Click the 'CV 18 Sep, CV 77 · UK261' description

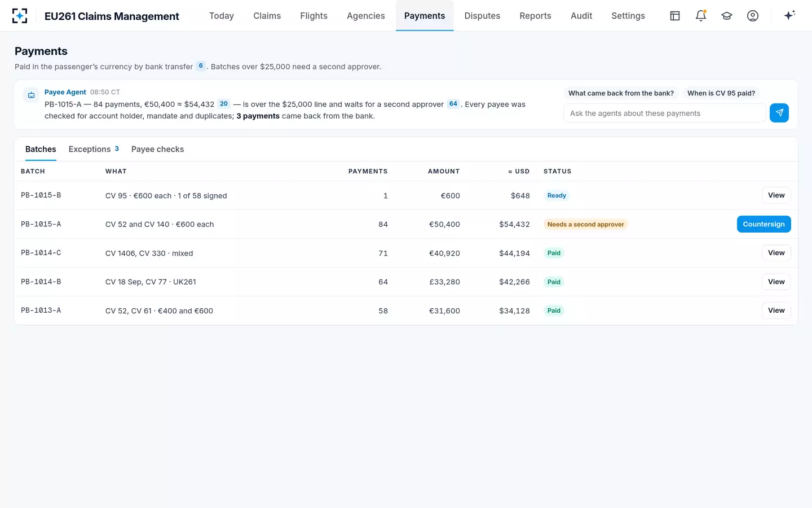point(151,282)
